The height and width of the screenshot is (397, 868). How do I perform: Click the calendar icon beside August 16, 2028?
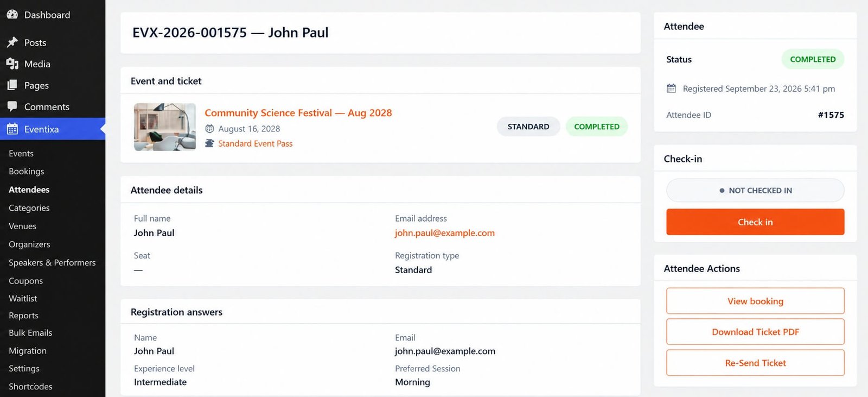pos(209,129)
